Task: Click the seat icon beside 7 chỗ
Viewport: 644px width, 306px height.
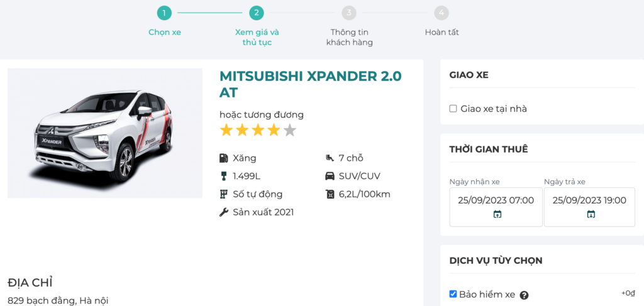Action: [330, 158]
